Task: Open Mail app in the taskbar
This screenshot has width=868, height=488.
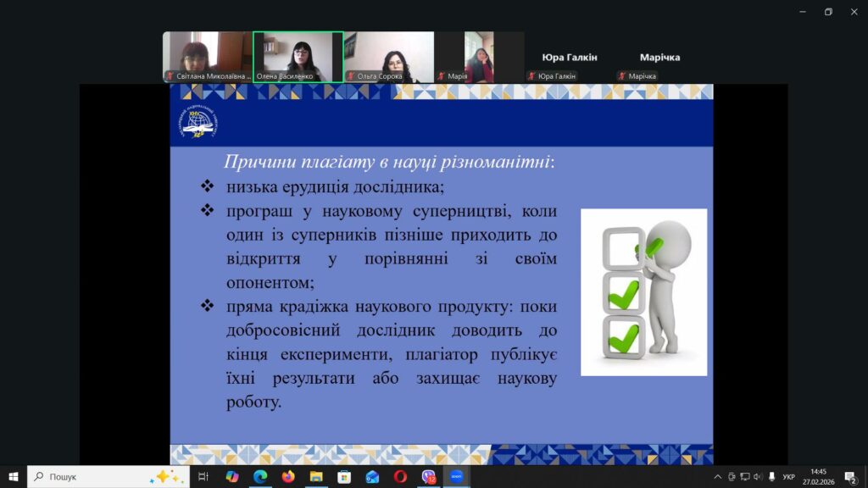Action: click(372, 477)
